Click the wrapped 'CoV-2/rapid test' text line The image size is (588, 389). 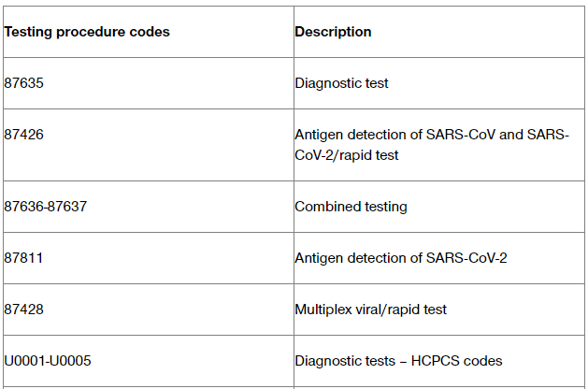tap(347, 155)
